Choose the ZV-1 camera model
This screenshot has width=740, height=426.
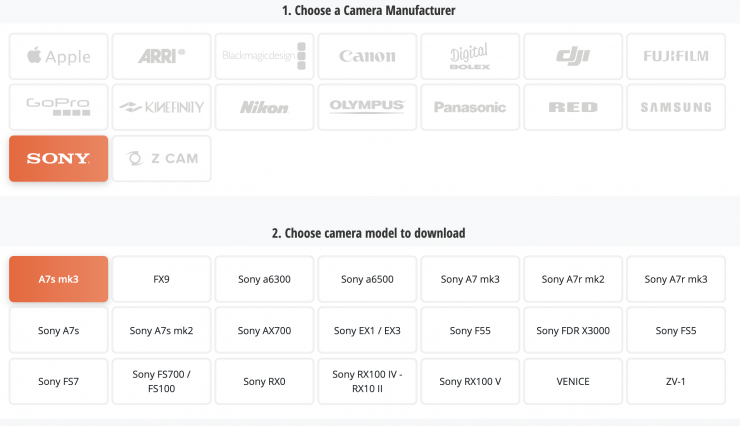click(676, 381)
